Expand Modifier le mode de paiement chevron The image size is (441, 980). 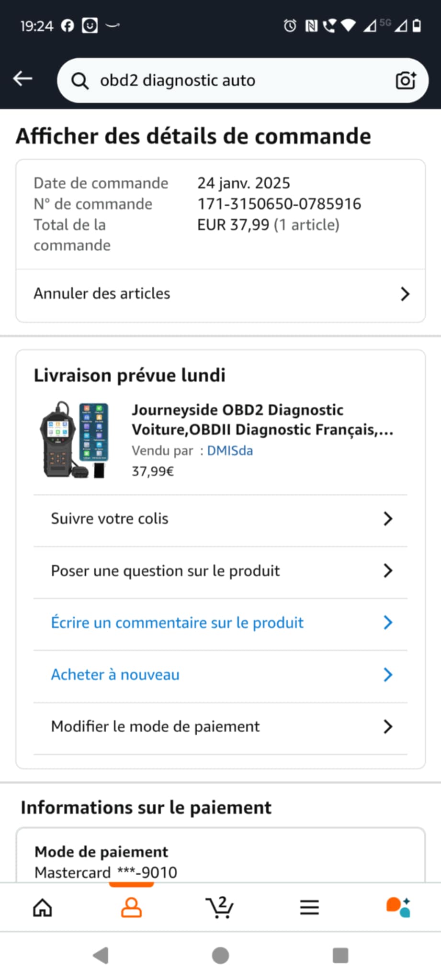[x=388, y=727]
